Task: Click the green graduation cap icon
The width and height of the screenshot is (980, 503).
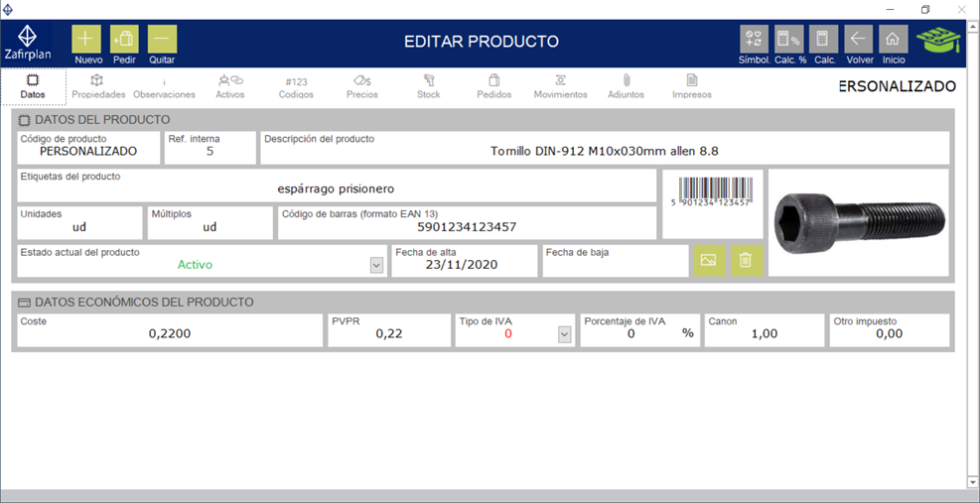Action: pyautogui.click(x=938, y=41)
